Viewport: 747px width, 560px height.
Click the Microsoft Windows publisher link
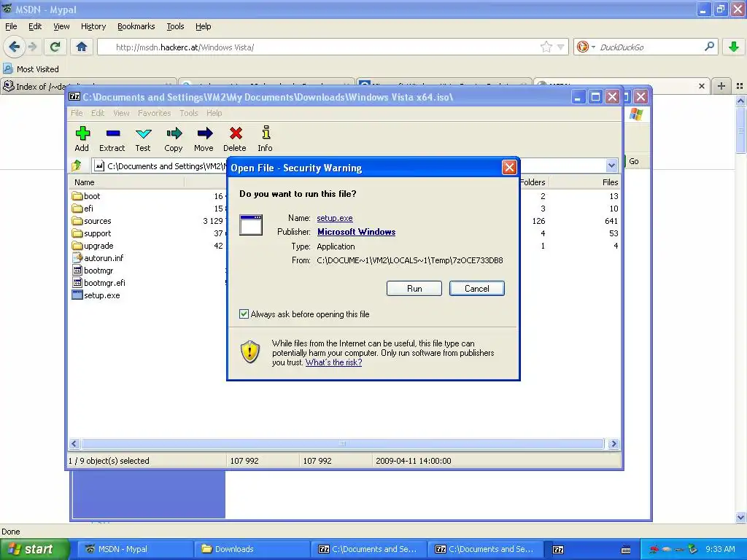coord(356,232)
